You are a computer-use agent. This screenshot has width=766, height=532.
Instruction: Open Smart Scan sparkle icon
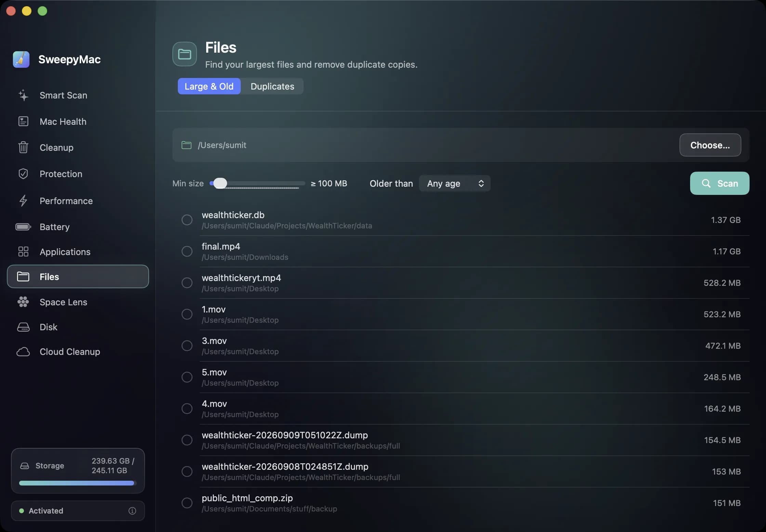pos(23,95)
